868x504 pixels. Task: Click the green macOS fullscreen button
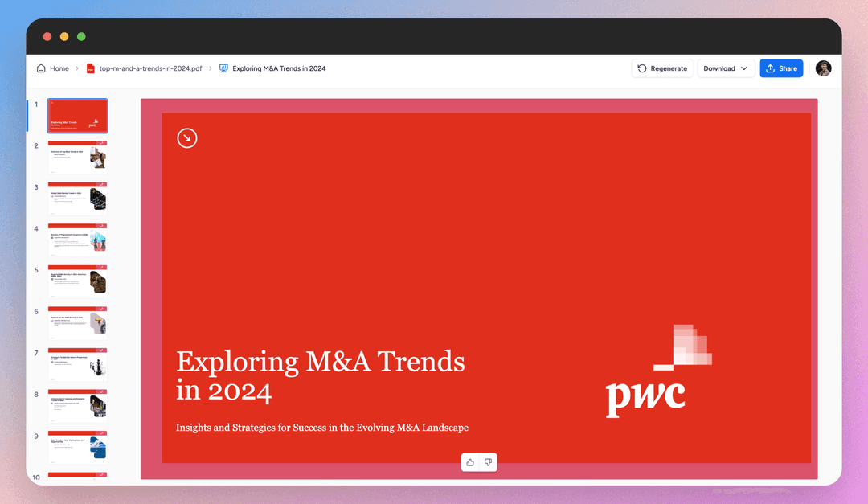click(x=81, y=37)
